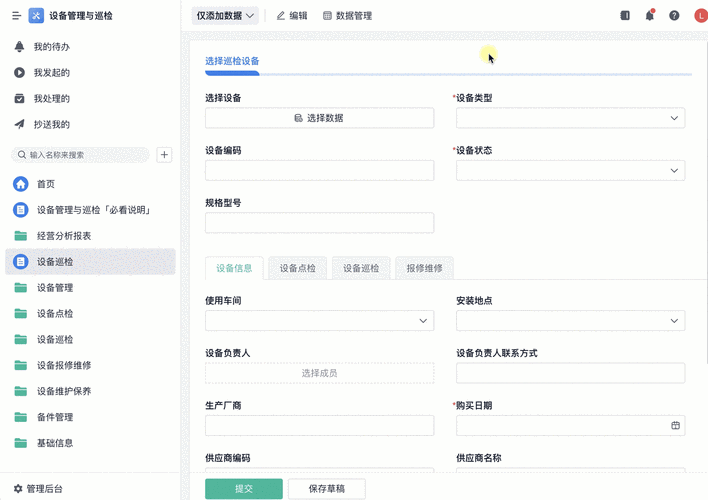Select the highlighted 设备巡检 form item
The width and height of the screenshot is (708, 500).
[90, 262]
